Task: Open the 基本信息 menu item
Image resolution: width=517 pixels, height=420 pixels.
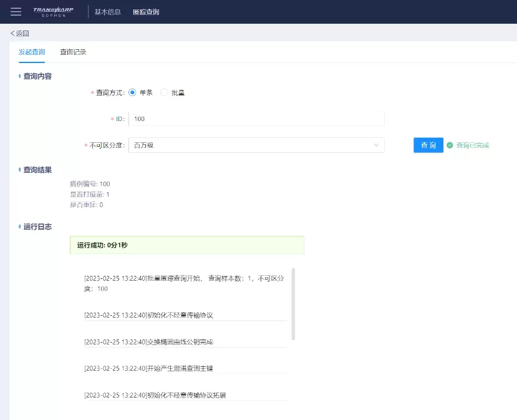Action: pyautogui.click(x=107, y=12)
